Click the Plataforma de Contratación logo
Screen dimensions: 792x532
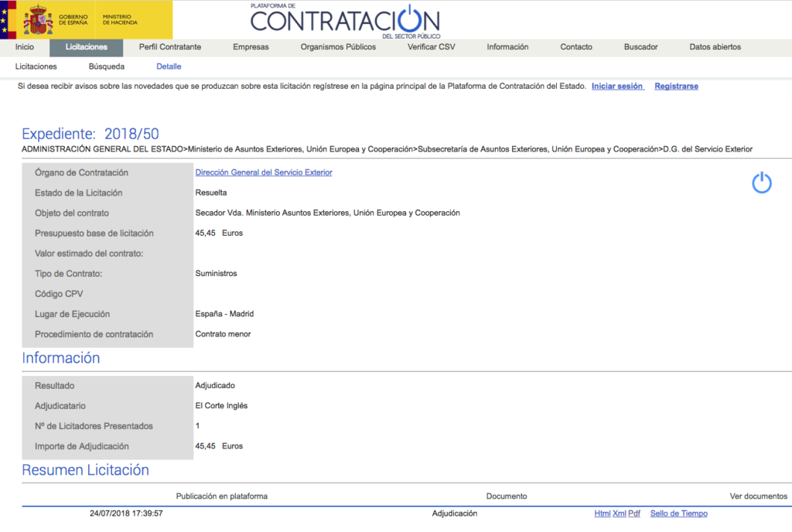point(345,21)
